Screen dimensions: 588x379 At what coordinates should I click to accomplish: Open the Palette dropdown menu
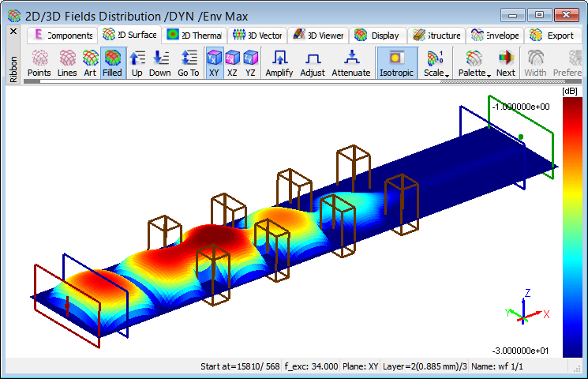[474, 63]
